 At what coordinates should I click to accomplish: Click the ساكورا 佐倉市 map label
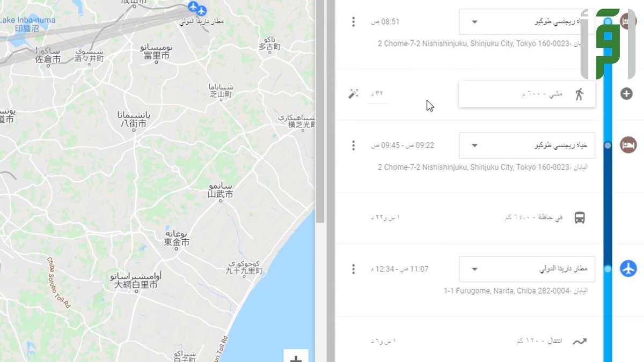(47, 55)
